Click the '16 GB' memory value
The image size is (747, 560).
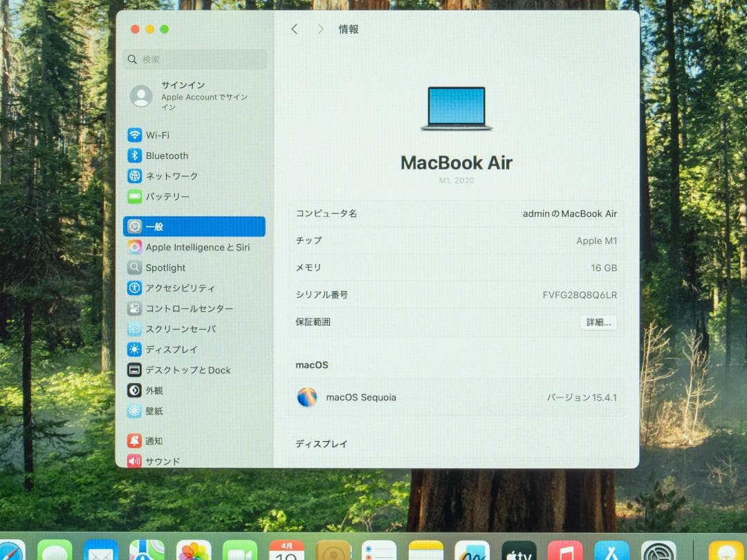[604, 268]
